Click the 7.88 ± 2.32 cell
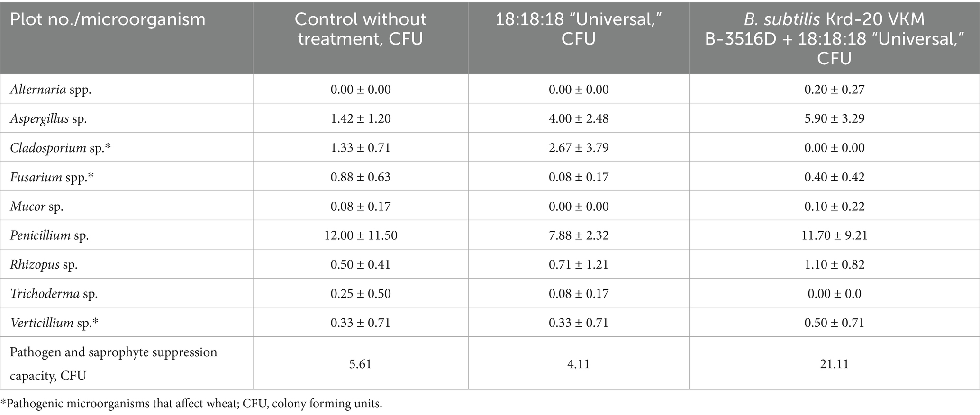Screen dimensions: 980x415 [x=578, y=235]
